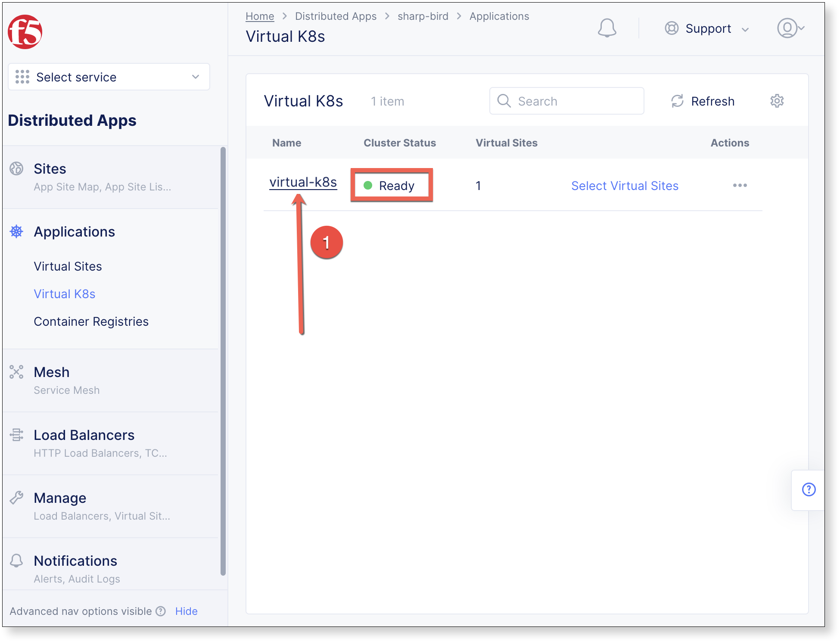This screenshot has width=840, height=642.
Task: Open table settings gear
Action: 777,101
